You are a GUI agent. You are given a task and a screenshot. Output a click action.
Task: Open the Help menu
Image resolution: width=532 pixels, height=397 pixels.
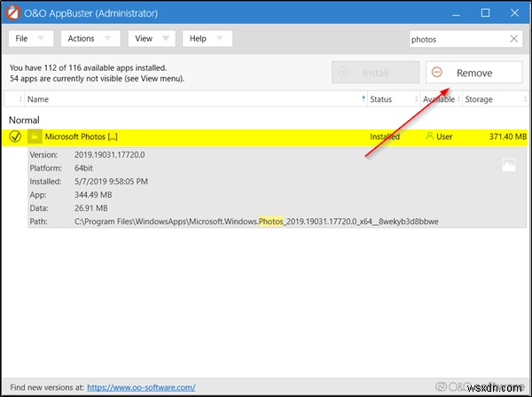(x=207, y=39)
